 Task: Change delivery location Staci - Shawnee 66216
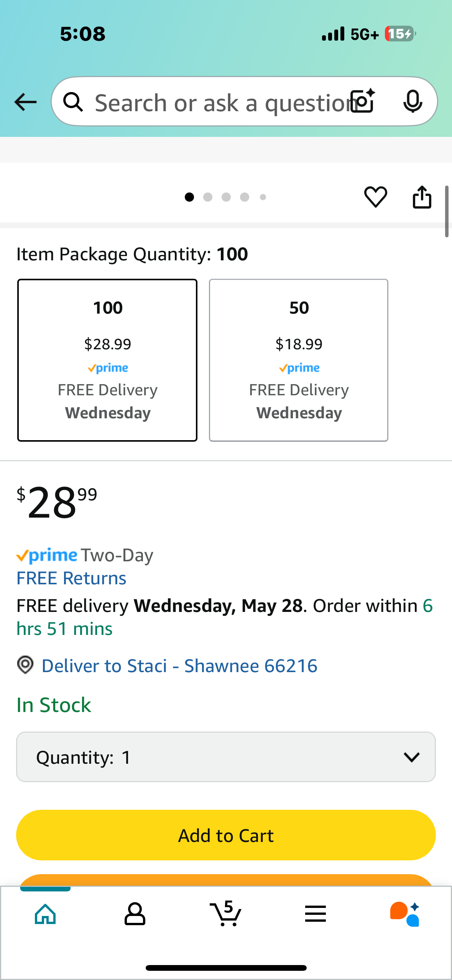tap(179, 666)
